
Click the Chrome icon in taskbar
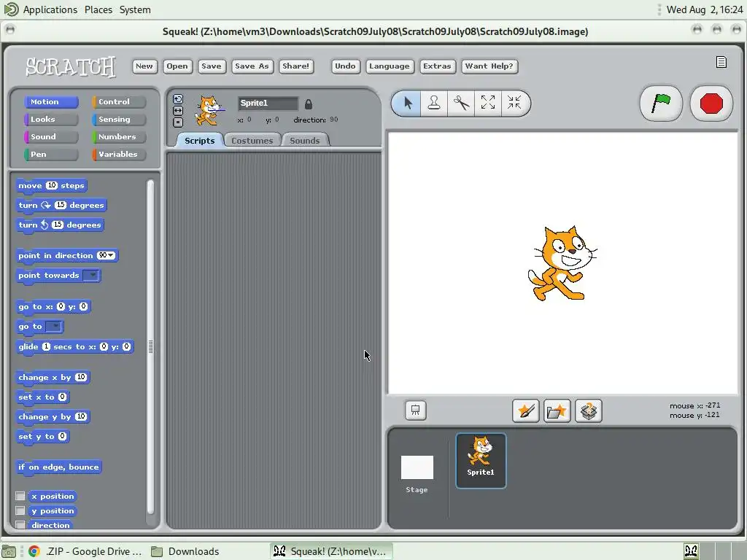coord(34,551)
